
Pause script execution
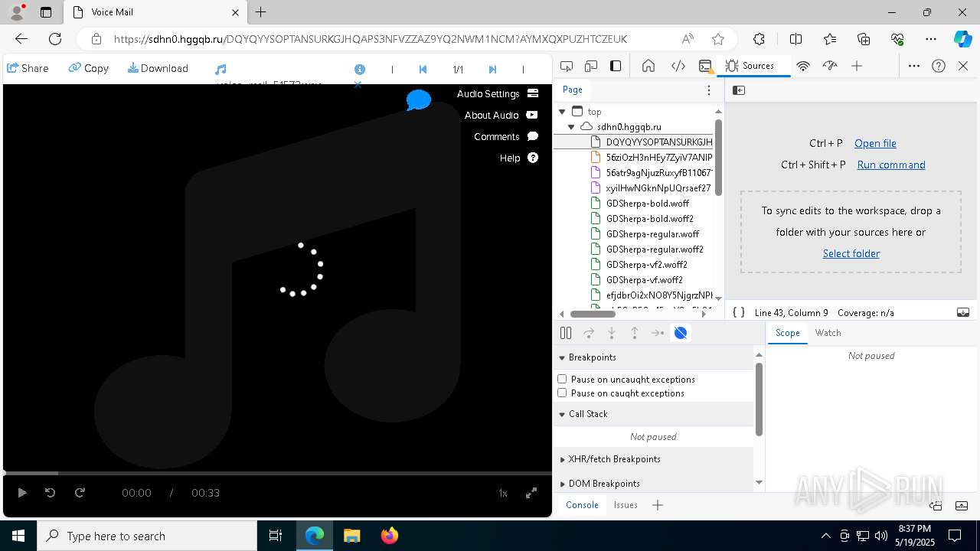(566, 333)
